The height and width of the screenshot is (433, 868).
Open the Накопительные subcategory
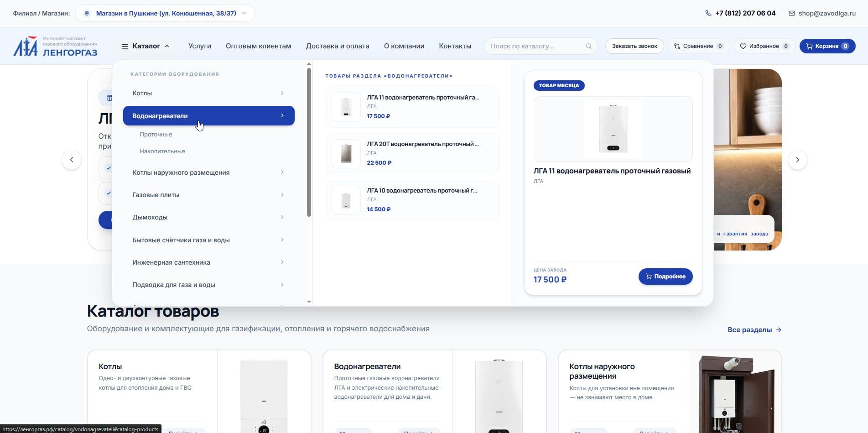click(162, 151)
